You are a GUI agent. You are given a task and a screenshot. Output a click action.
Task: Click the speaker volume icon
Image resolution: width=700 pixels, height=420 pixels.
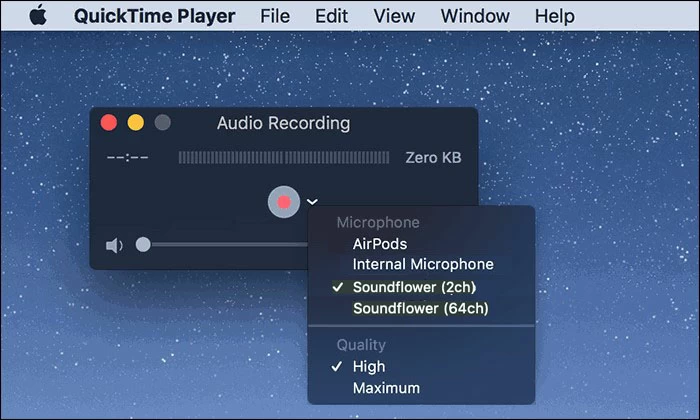coord(114,245)
